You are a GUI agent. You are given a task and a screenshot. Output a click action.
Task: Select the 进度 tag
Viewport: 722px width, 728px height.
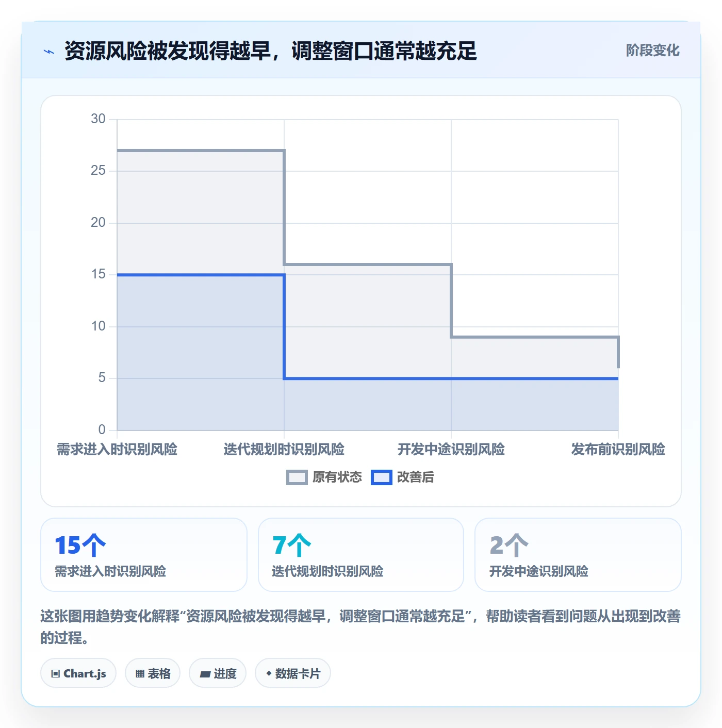218,673
